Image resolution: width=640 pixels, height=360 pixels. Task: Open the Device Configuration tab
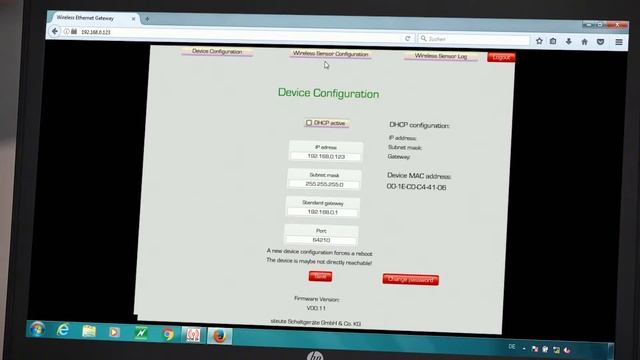[217, 51]
